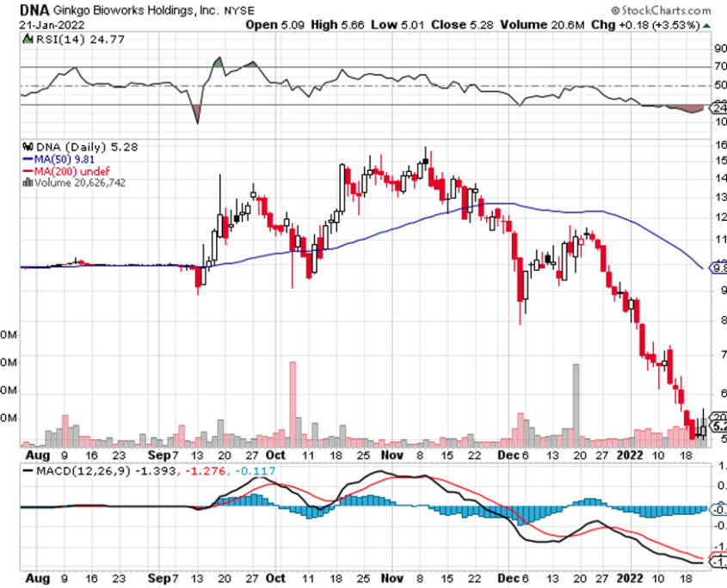Click the Open 5.09 value
Image resolution: width=727 pixels, height=588 pixels.
pos(274,25)
